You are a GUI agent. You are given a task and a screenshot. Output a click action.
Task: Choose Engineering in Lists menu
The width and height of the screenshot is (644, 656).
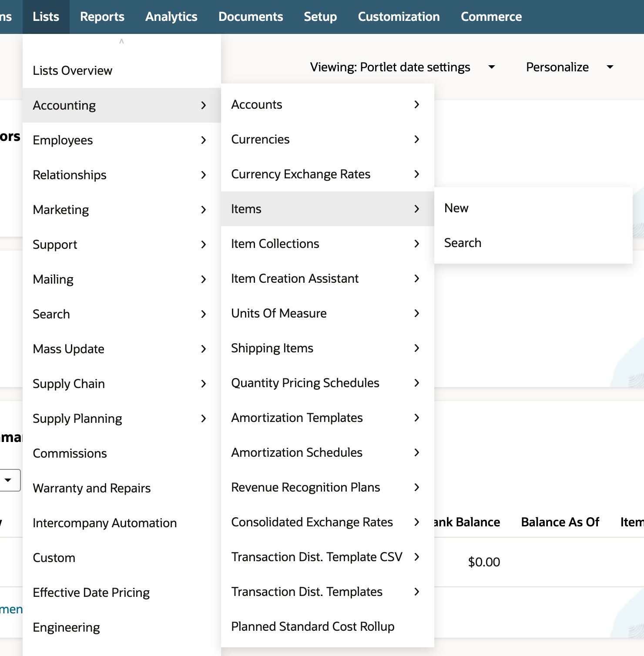coord(122,627)
